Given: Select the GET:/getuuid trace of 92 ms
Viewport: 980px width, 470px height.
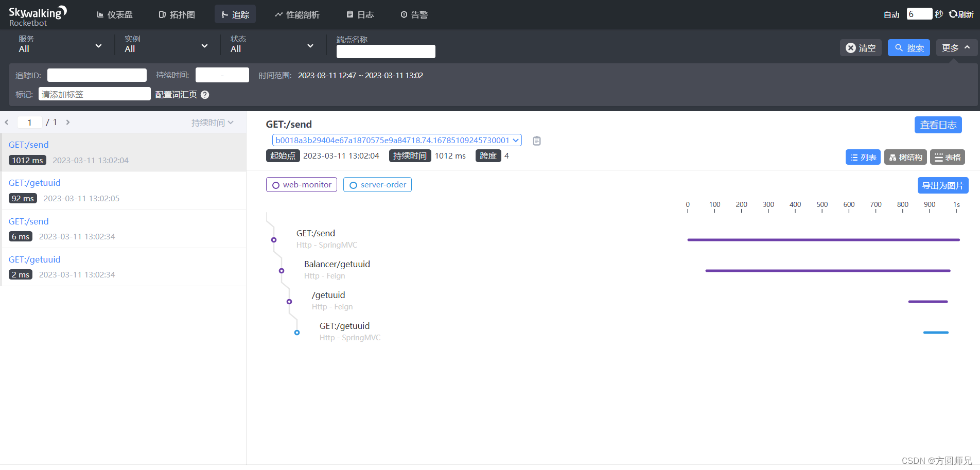Looking at the screenshot, I should pyautogui.click(x=123, y=190).
